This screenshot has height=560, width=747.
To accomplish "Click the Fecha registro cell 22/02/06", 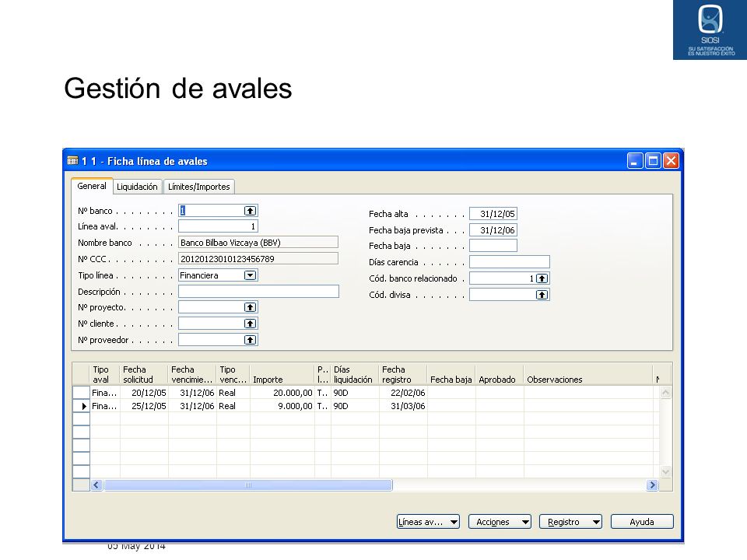I will pos(403,393).
